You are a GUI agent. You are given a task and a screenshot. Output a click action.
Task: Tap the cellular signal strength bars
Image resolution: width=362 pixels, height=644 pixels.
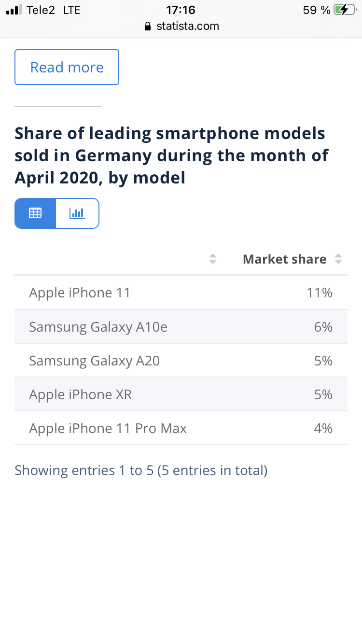coord(14,10)
